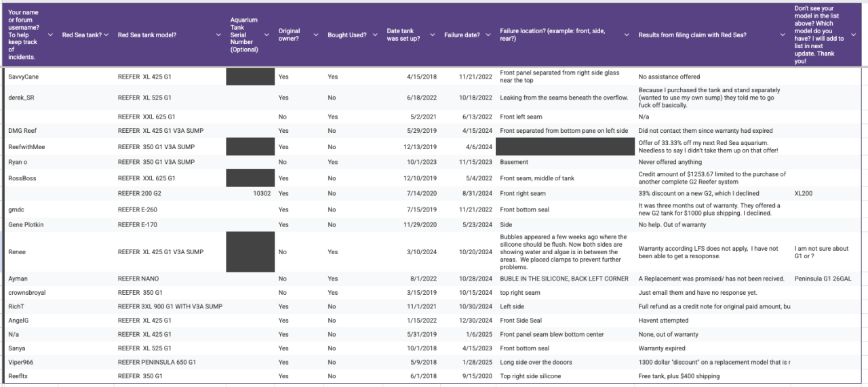Click the "DMG Reef" name cell
This screenshot has height=387, width=868.
31,131
